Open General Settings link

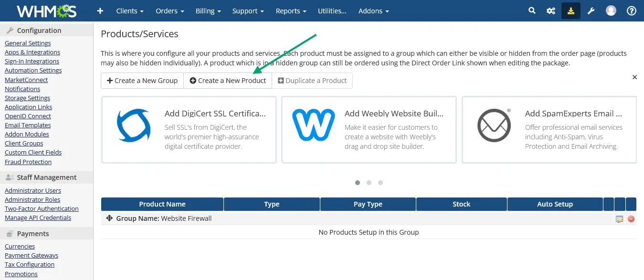(28, 43)
